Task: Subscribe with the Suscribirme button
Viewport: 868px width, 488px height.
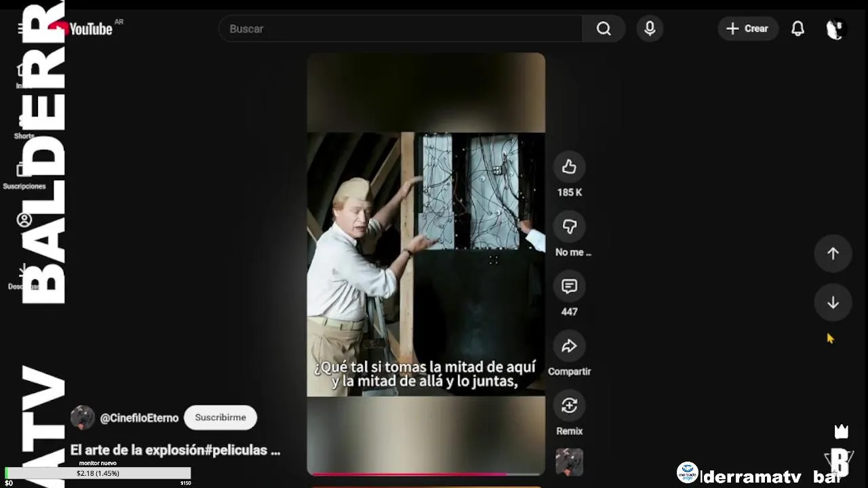Action: click(220, 418)
